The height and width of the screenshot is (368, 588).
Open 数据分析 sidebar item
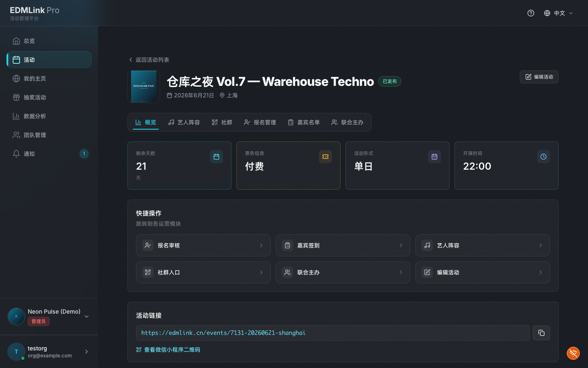pyautogui.click(x=49, y=116)
